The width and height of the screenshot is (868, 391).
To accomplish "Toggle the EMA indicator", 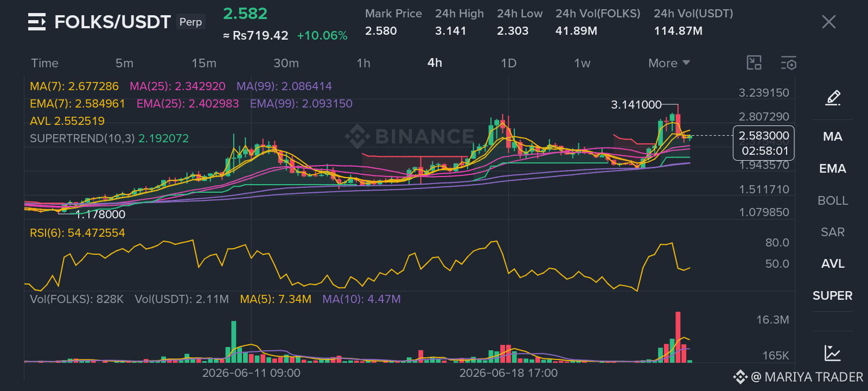I will pos(833,168).
